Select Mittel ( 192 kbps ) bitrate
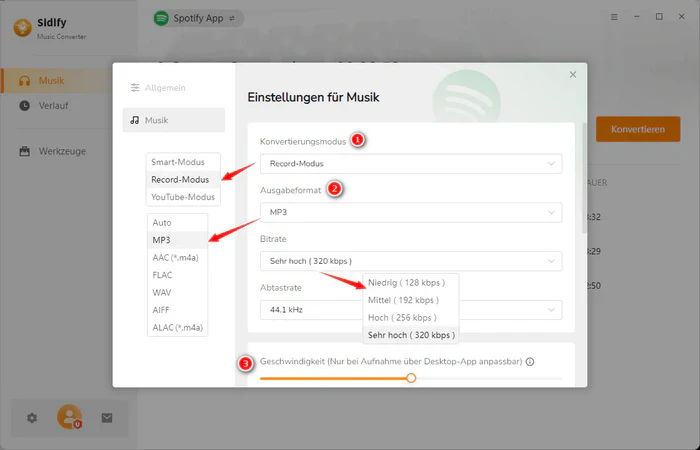This screenshot has width=700, height=450. tap(411, 300)
